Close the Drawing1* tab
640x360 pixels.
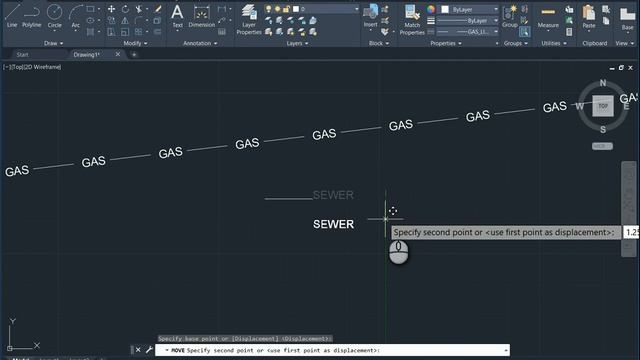click(x=118, y=54)
